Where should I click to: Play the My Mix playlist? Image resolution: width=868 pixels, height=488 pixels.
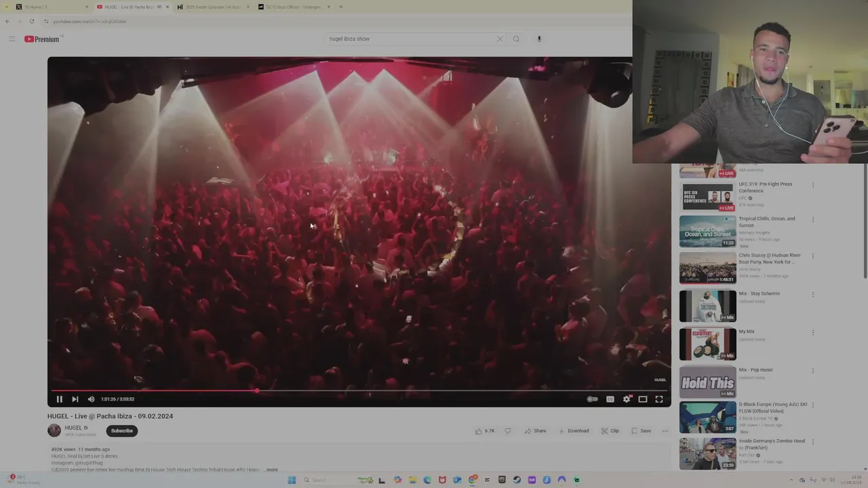tap(707, 344)
